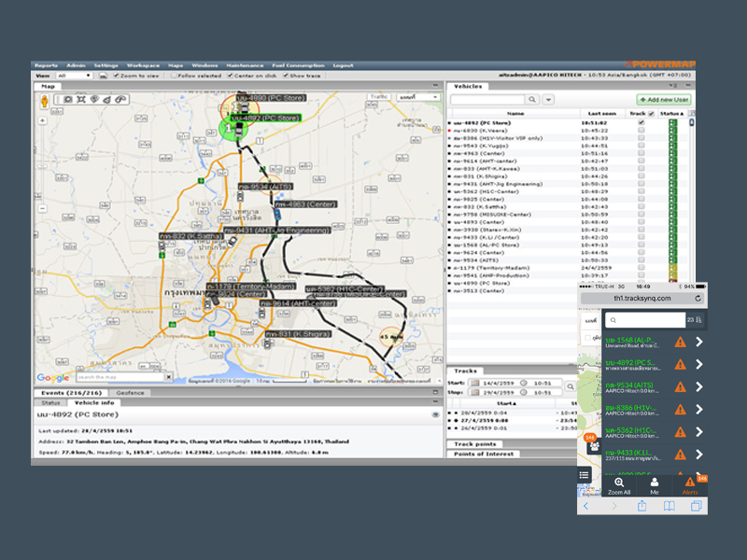The image size is (747, 560).
Task: Click Add new User button
Action: [x=664, y=100]
